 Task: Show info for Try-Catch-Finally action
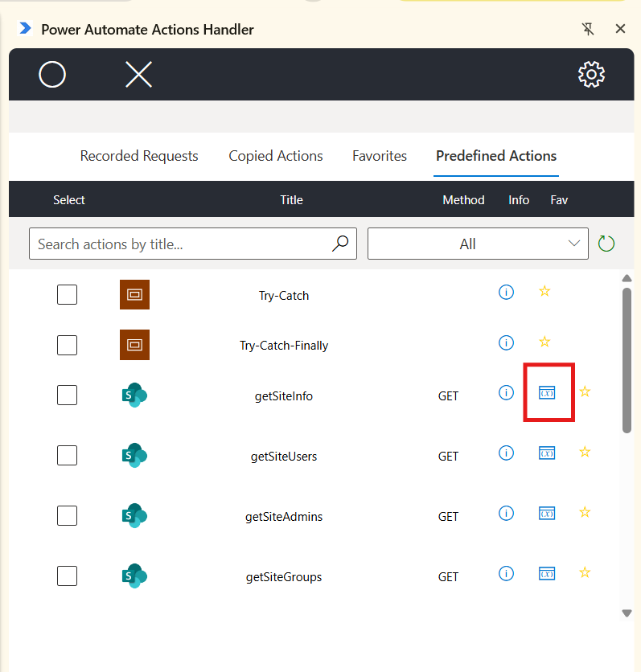click(x=506, y=342)
